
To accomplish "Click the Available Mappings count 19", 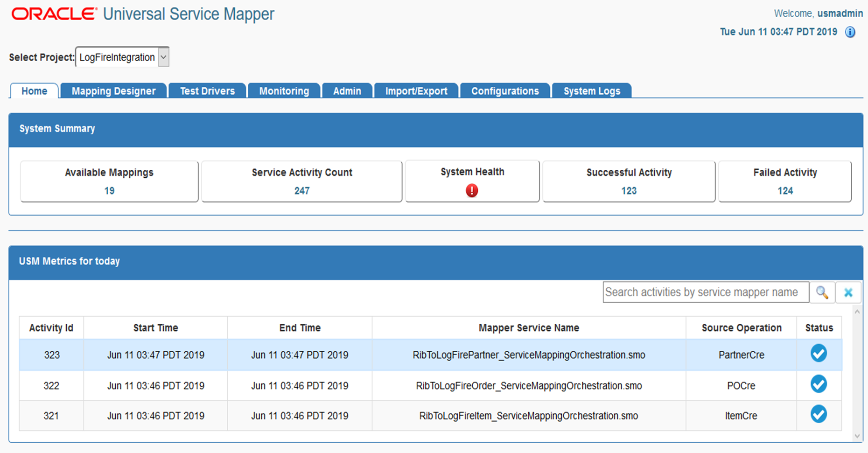I will (109, 191).
